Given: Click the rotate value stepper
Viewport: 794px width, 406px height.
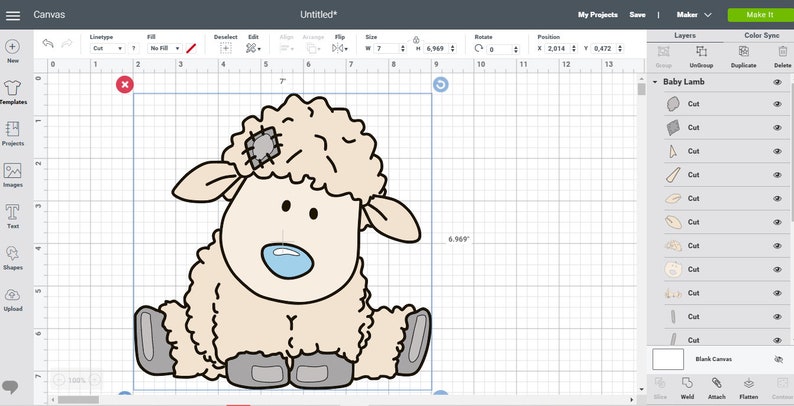Looking at the screenshot, I should pyautogui.click(x=516, y=49).
